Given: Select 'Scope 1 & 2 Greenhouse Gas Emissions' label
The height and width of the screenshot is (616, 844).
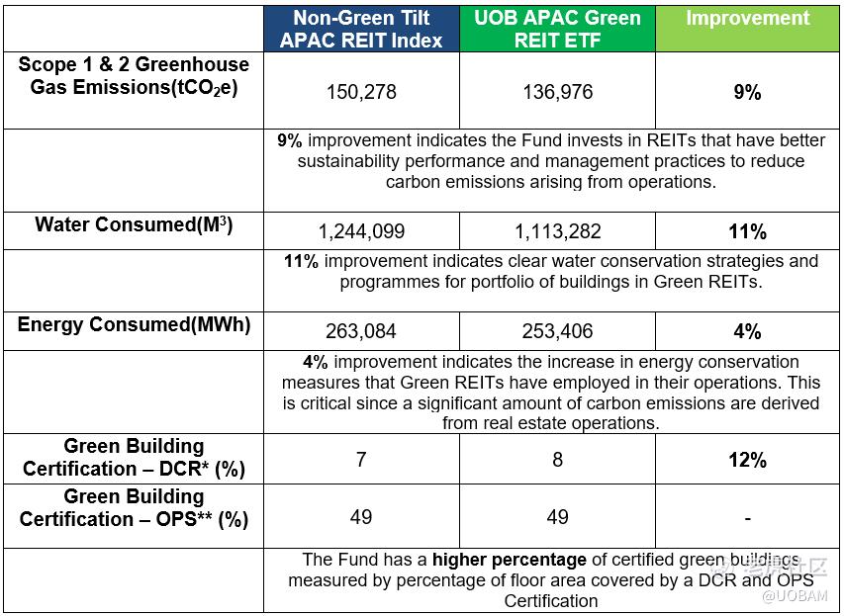Looking at the screenshot, I should coord(134,75).
